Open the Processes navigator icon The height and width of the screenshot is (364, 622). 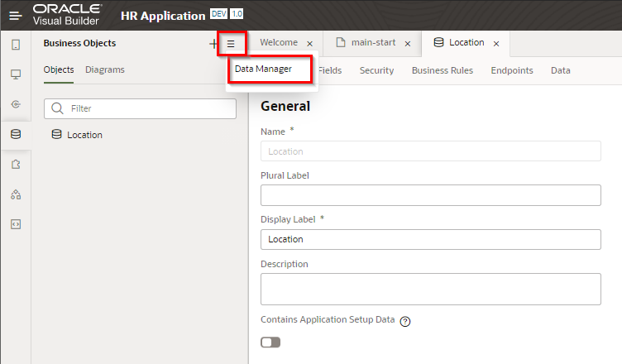[16, 194]
